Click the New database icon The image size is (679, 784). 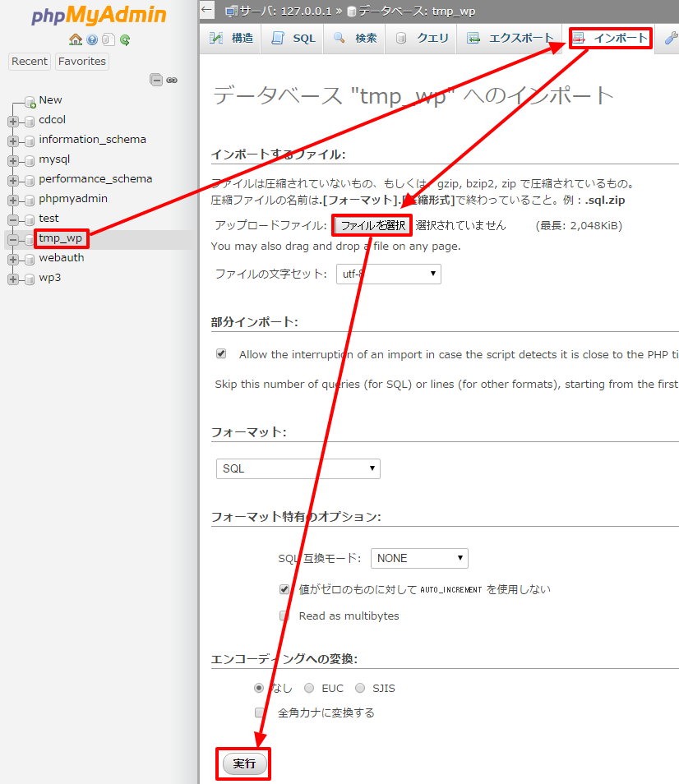30,102
